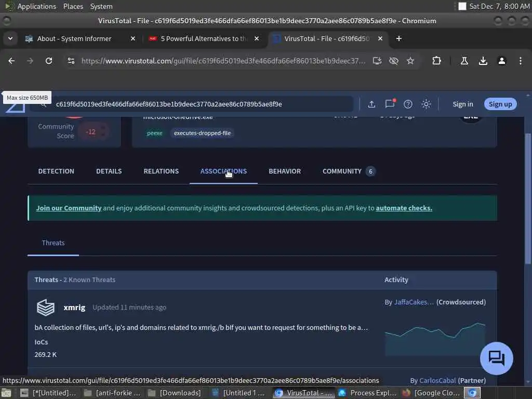Open the DETAILS tab
Screen dimensions: 532x399
point(109,171)
